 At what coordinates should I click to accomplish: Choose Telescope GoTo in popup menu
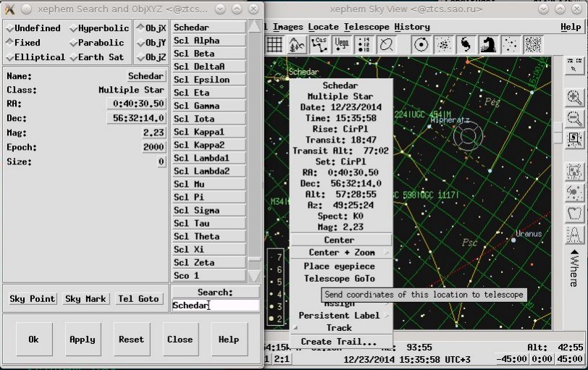(341, 279)
